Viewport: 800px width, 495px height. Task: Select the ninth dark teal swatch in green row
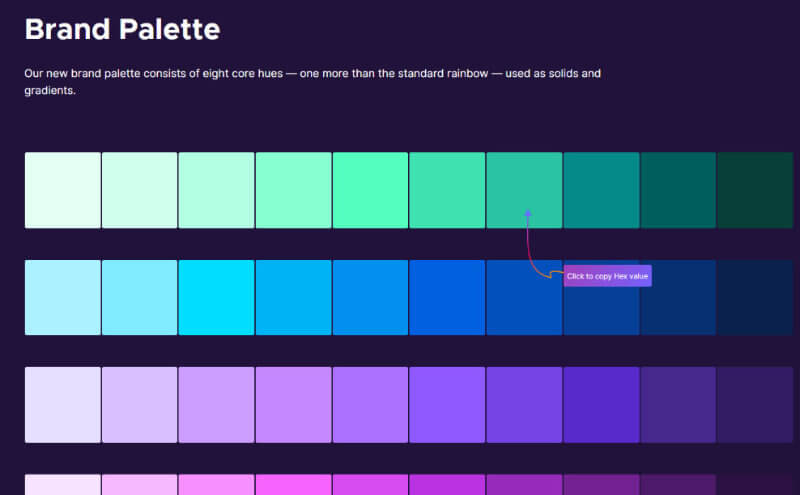(679, 190)
